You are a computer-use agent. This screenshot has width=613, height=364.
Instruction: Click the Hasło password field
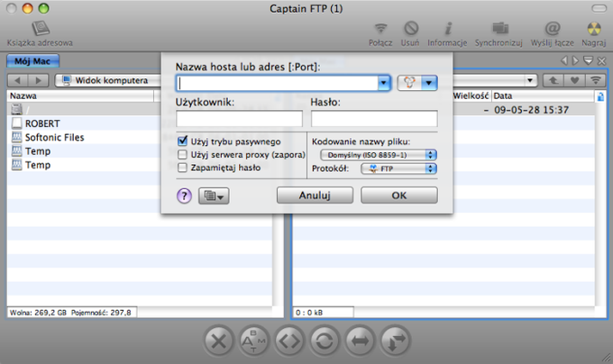pos(374,118)
